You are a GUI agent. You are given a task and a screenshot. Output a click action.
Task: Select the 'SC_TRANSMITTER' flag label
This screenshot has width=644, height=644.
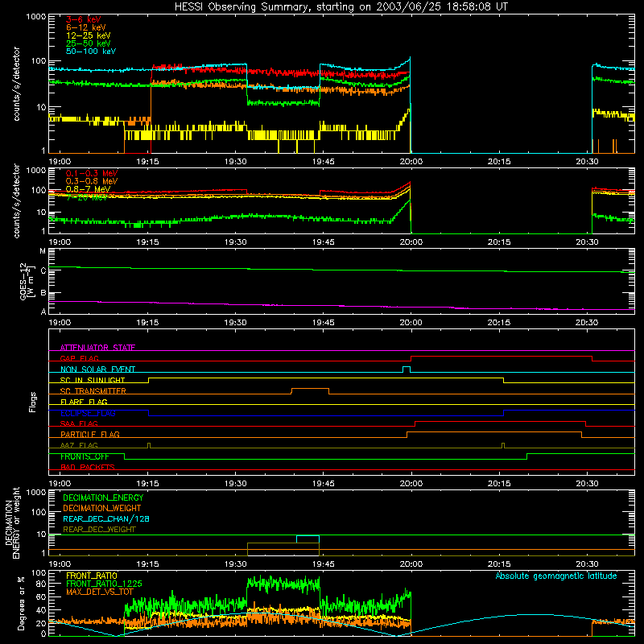93,391
